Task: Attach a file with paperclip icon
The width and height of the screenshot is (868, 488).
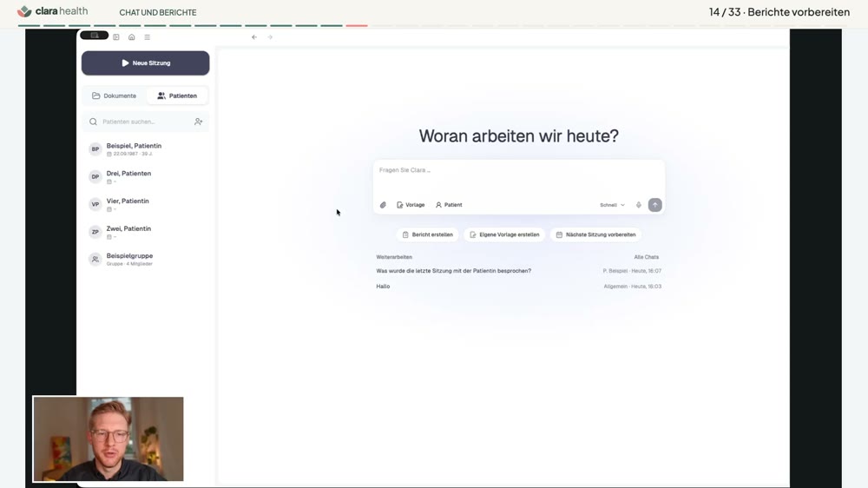Action: coord(383,205)
